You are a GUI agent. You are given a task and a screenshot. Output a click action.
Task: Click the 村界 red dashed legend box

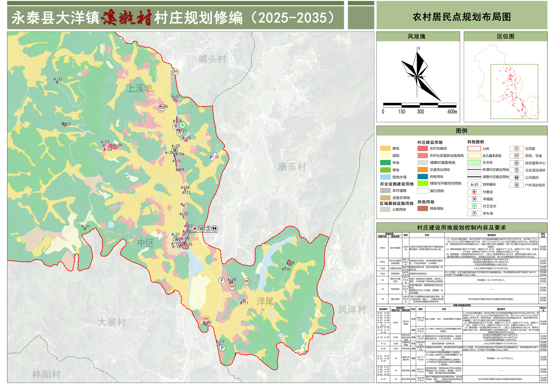click(474, 149)
